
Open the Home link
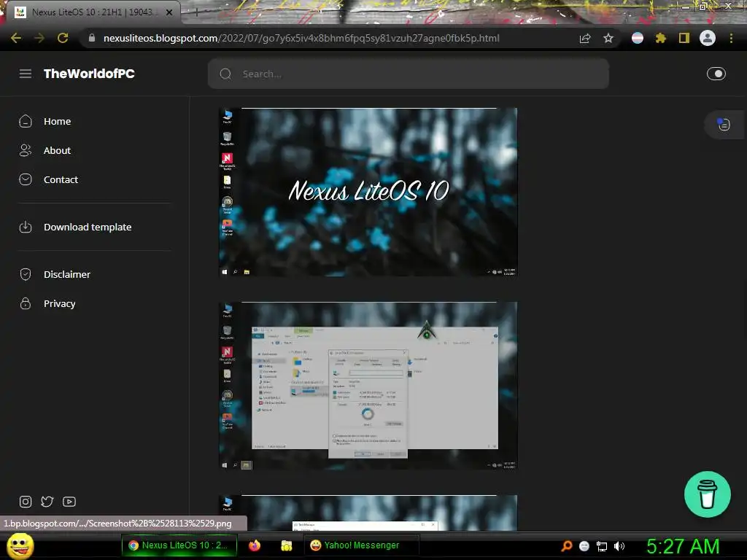coord(57,122)
